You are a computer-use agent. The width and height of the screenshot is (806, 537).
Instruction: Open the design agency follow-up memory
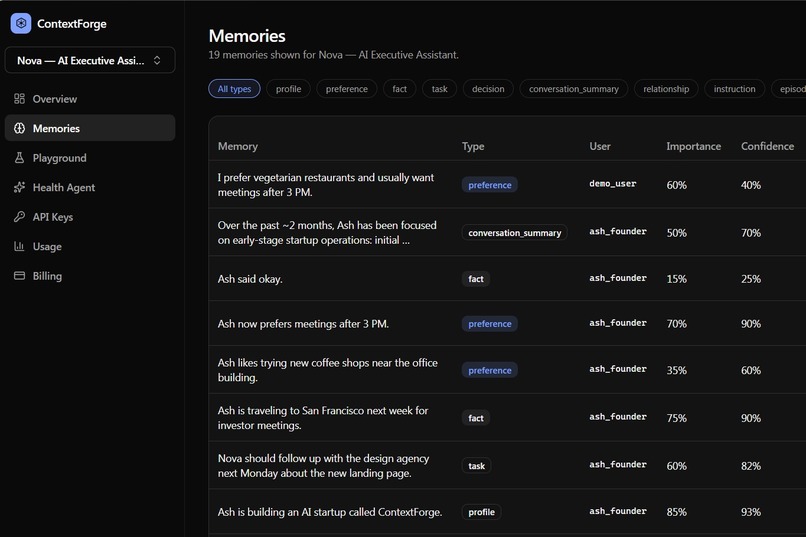[507, 465]
